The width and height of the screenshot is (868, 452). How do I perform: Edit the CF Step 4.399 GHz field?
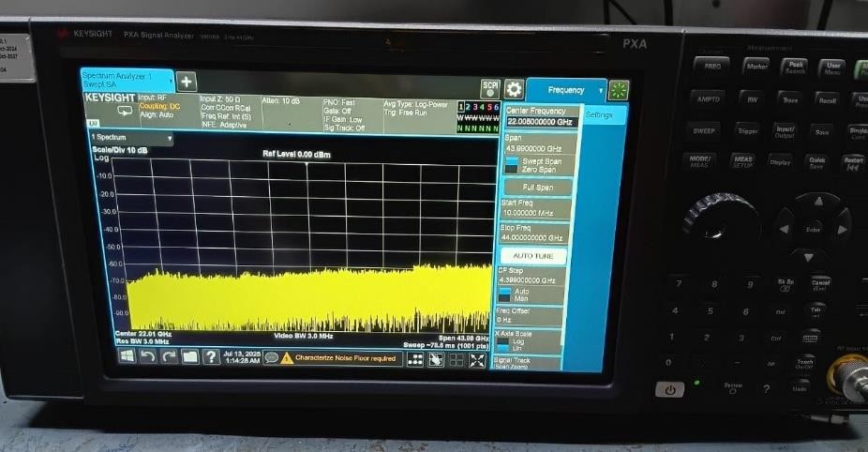[x=531, y=276]
